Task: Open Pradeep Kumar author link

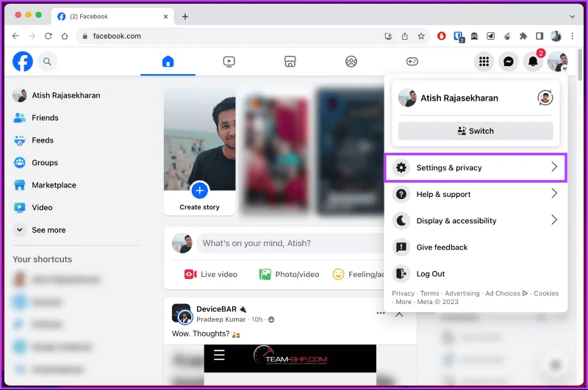Action: point(221,319)
